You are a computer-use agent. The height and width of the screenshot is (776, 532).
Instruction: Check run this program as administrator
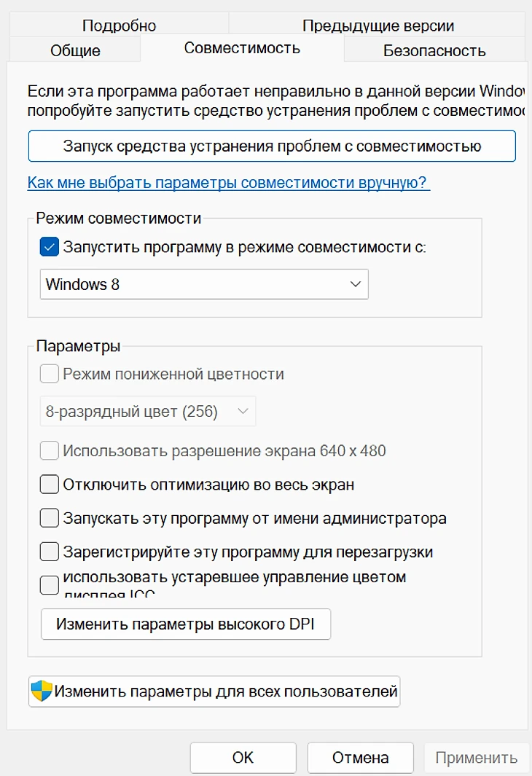click(x=50, y=519)
